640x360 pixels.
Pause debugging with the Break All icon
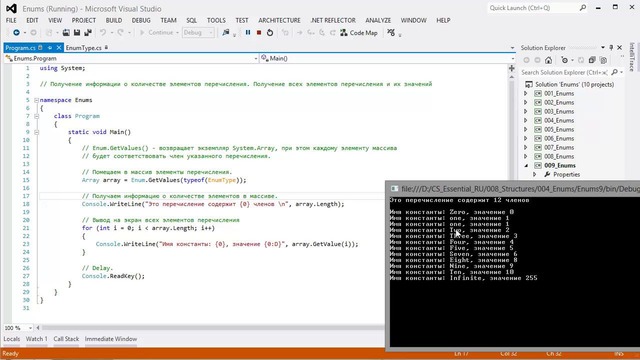[x=248, y=33]
